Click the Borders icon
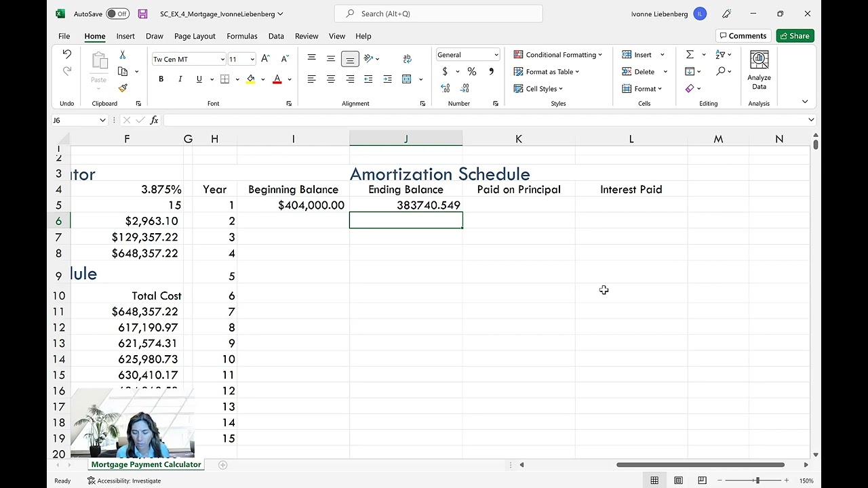 [x=224, y=79]
